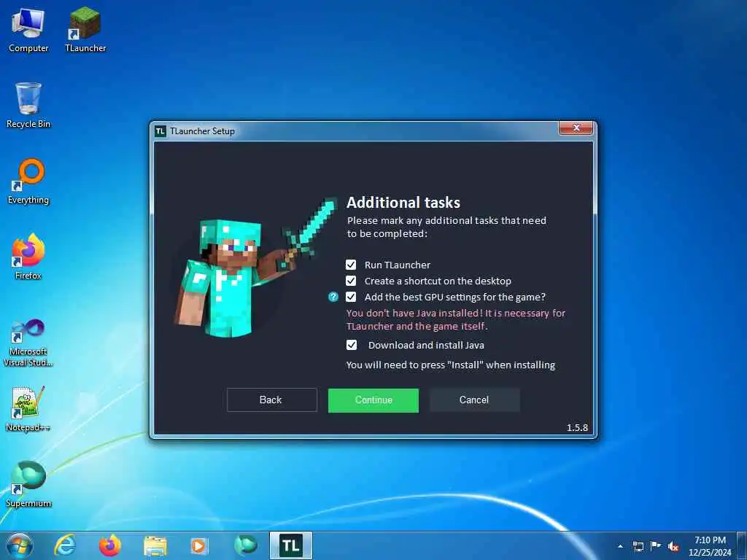Click the muted volume tray icon
The height and width of the screenshot is (560, 747).
pyautogui.click(x=673, y=546)
